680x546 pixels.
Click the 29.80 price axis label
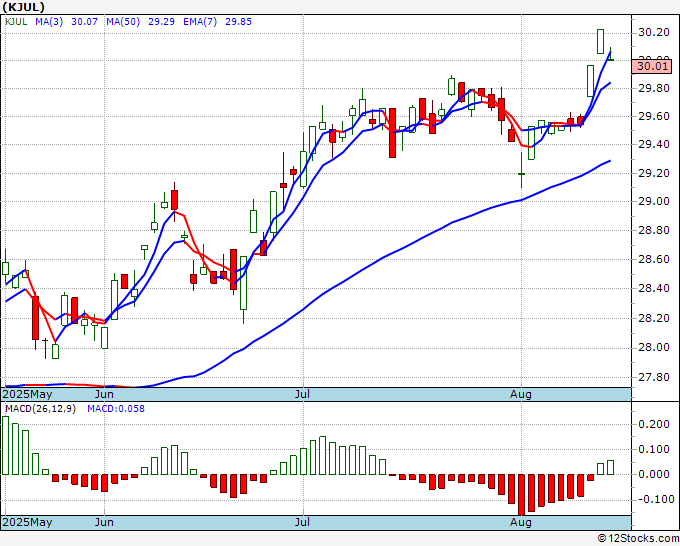coord(654,88)
